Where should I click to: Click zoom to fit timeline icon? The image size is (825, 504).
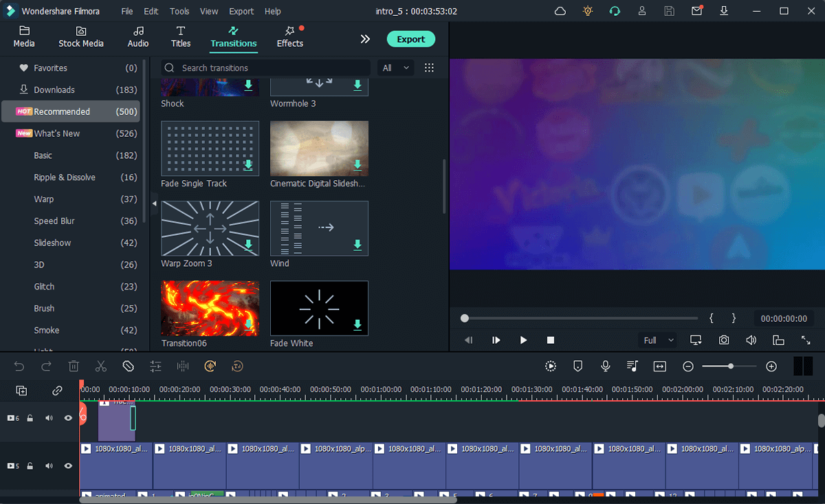(660, 366)
